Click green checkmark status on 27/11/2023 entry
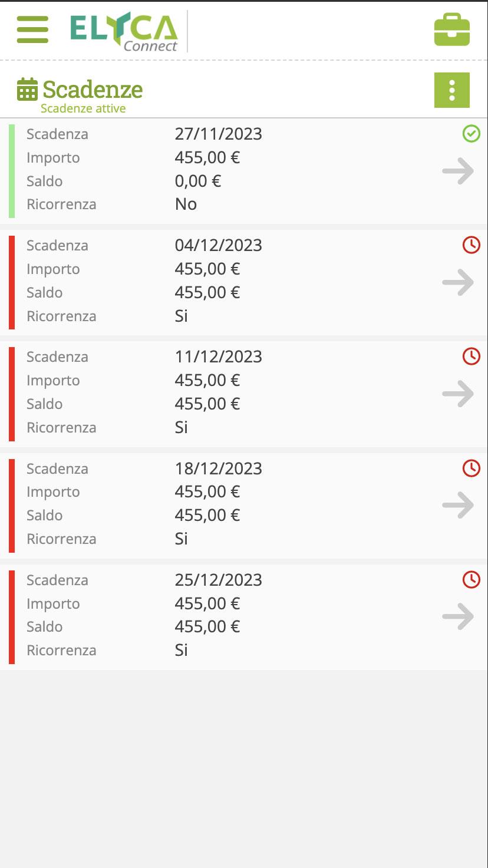The image size is (488, 868). pyautogui.click(x=471, y=134)
